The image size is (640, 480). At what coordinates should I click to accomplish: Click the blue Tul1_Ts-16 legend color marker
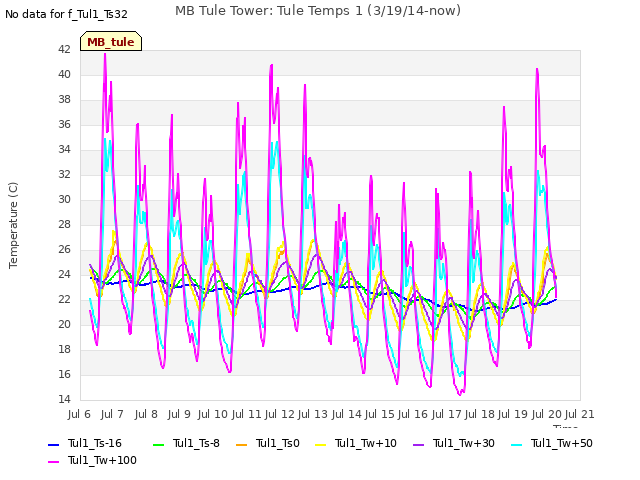(53, 444)
